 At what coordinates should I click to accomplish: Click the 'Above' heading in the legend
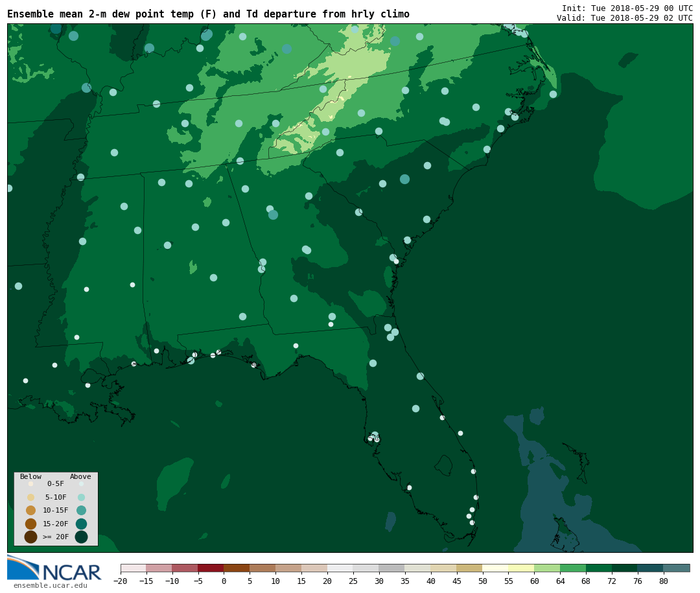80,476
